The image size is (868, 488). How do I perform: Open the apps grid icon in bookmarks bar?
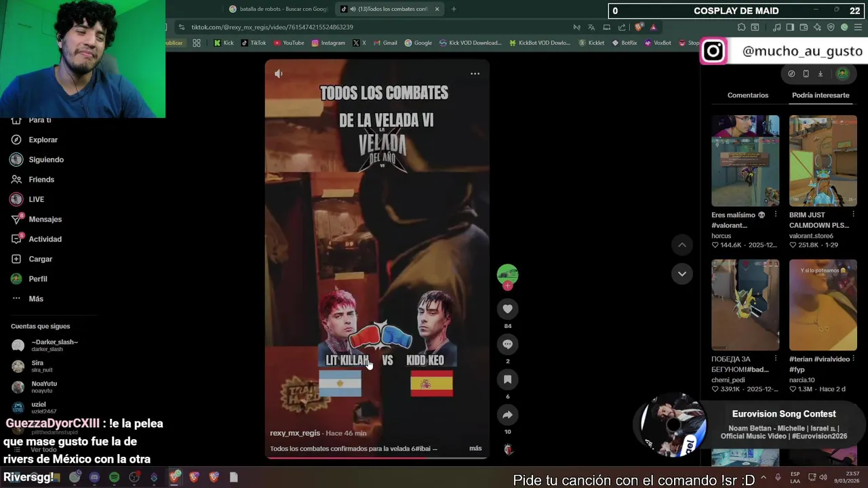point(197,43)
